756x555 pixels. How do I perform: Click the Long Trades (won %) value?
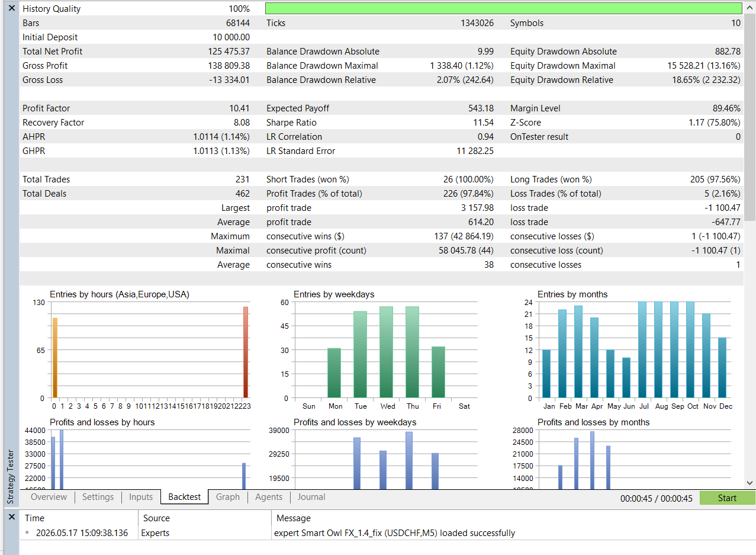click(715, 179)
